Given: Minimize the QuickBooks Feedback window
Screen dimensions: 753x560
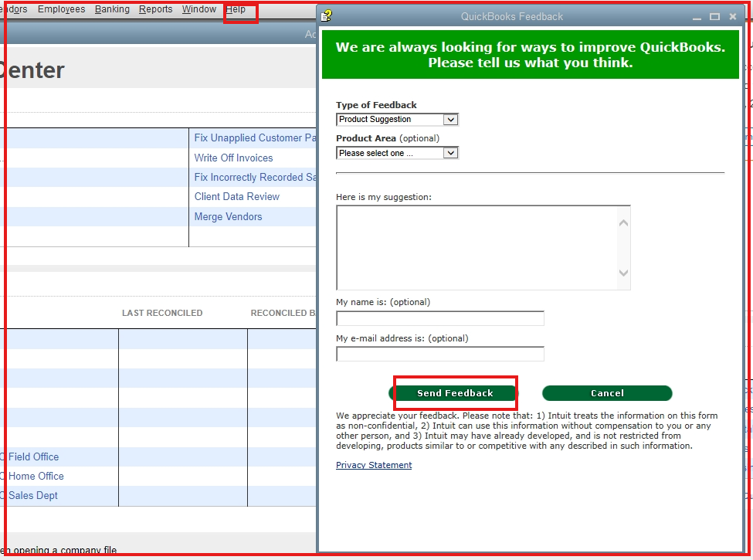Looking at the screenshot, I should 697,17.
